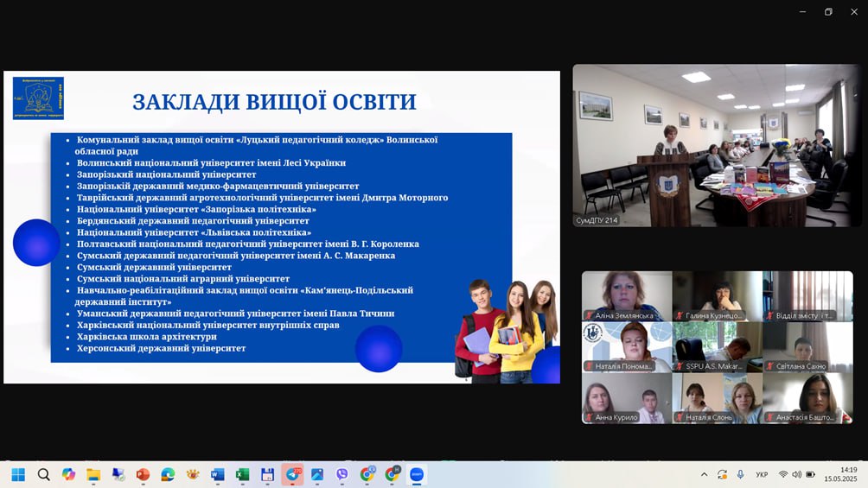The image size is (868, 488).
Task: Switch to the Zoom taskbar icon
Action: pyautogui.click(x=417, y=475)
